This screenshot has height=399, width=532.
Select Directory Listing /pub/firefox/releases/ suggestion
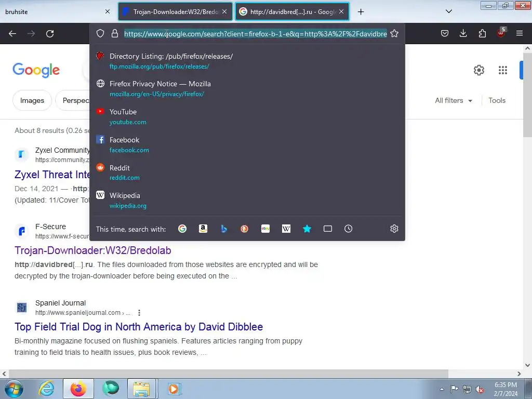click(x=247, y=61)
